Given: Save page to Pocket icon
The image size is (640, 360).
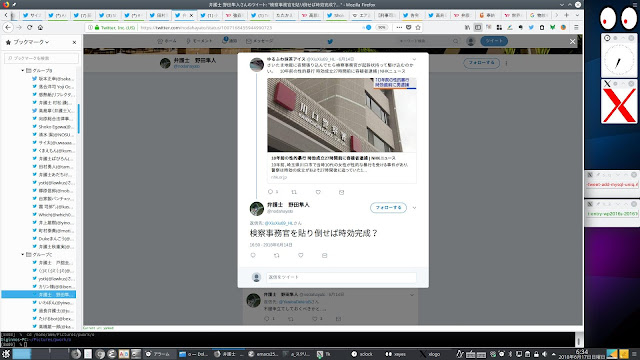Looking at the screenshot, I should pos(409,27).
